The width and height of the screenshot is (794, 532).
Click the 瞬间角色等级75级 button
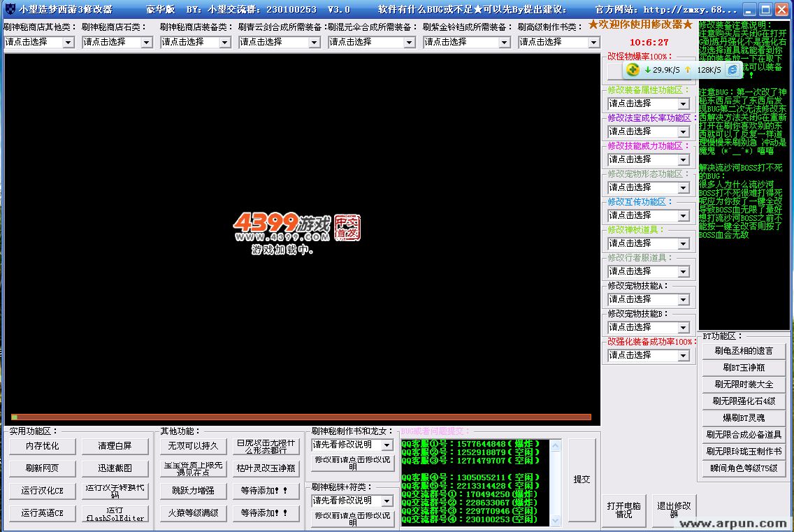pyautogui.click(x=744, y=468)
